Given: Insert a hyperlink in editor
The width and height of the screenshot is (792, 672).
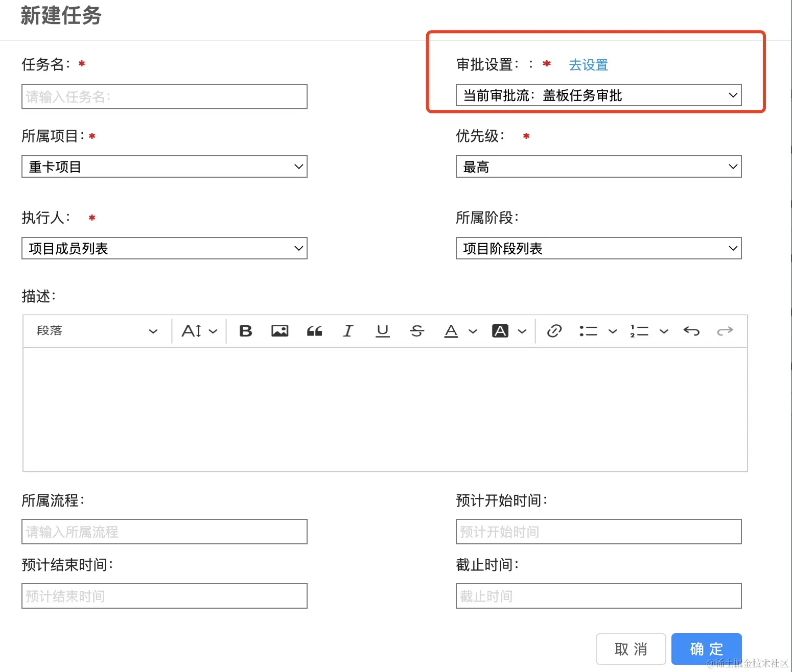Looking at the screenshot, I should coord(554,331).
